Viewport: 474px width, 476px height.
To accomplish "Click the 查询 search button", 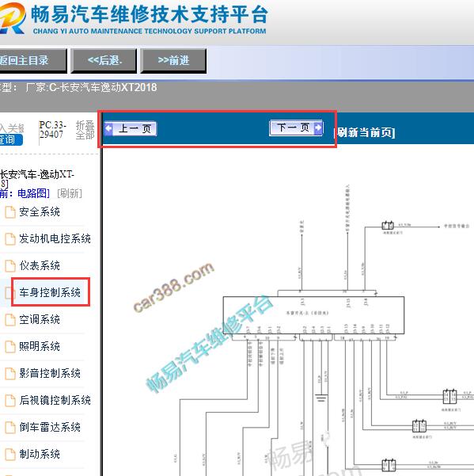I will 10,140.
